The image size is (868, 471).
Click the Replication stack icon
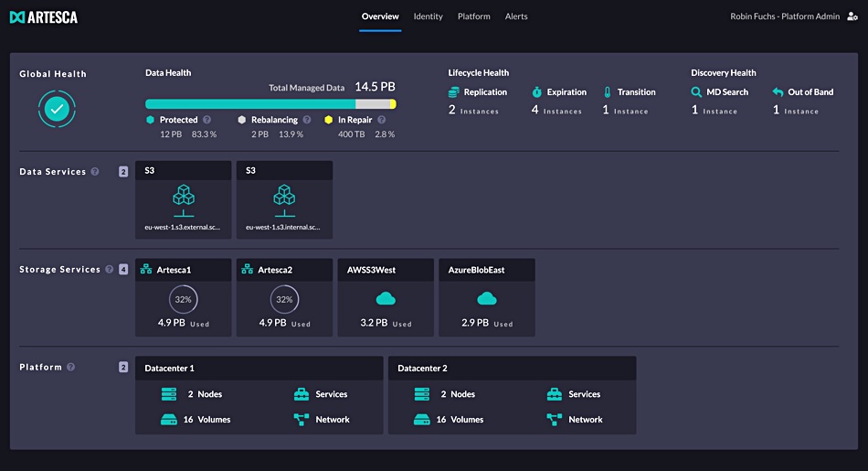pos(453,92)
